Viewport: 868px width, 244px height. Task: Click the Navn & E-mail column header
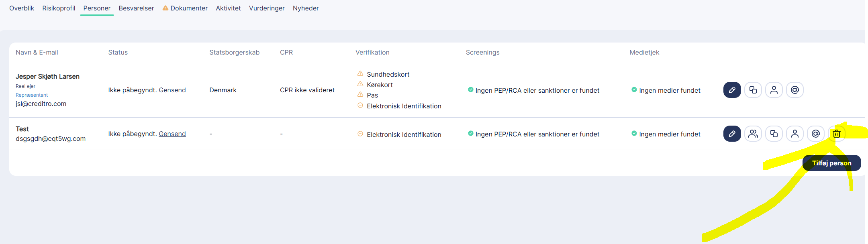[37, 52]
